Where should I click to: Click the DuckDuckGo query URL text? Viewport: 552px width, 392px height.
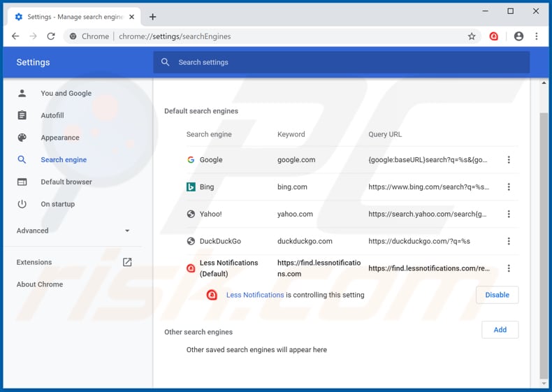tap(419, 241)
